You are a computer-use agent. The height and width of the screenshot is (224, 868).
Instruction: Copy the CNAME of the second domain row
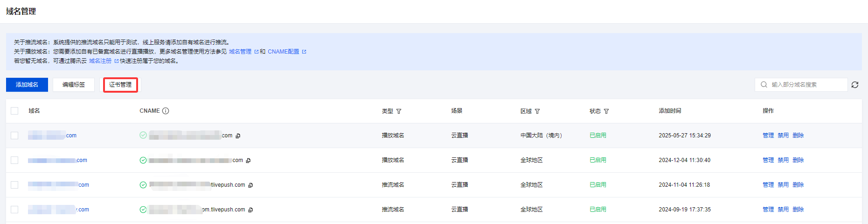click(248, 161)
